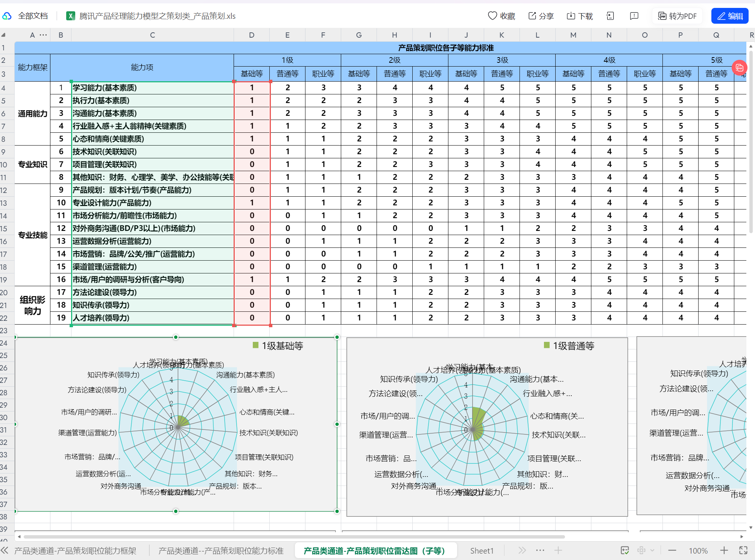Viewport: 755px width, 560px height.
Task: Select column K header
Action: coord(502,35)
